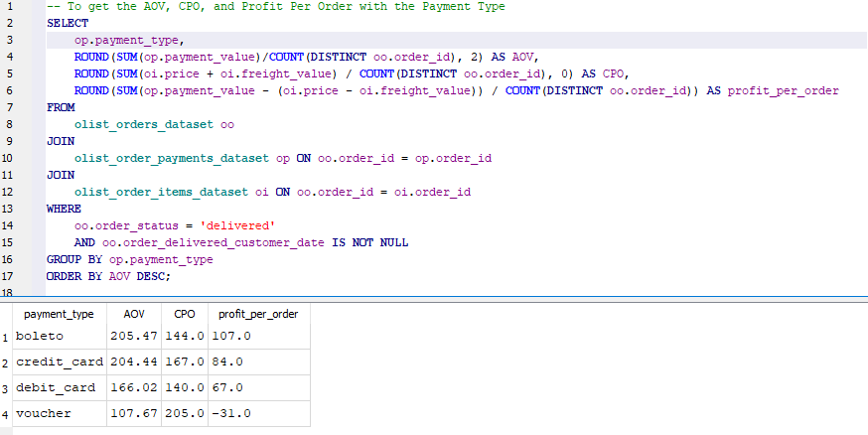Click olist_order_payments_dataset table name

pos(172,158)
